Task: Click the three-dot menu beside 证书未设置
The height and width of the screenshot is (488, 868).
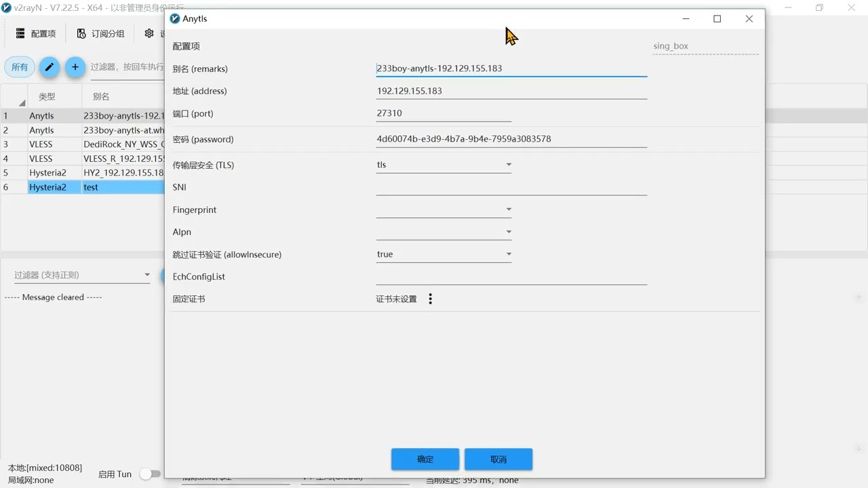Action: tap(430, 299)
